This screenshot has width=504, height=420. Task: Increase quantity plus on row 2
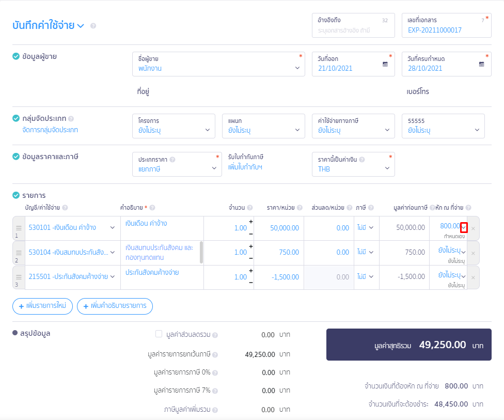coord(251,246)
